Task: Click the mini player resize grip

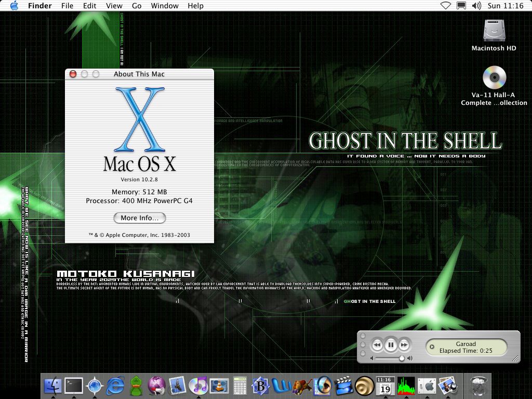Action: tap(515, 358)
